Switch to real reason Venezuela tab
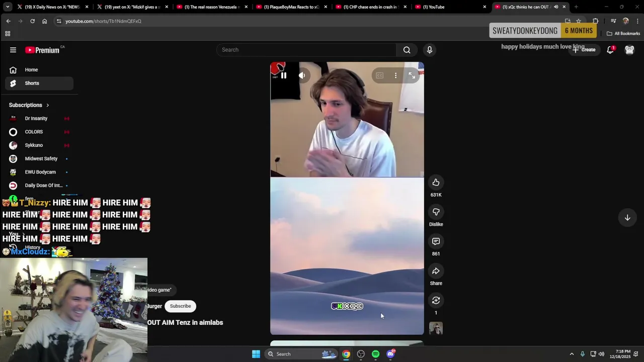Viewport: 644px width, 362px height. point(212,7)
